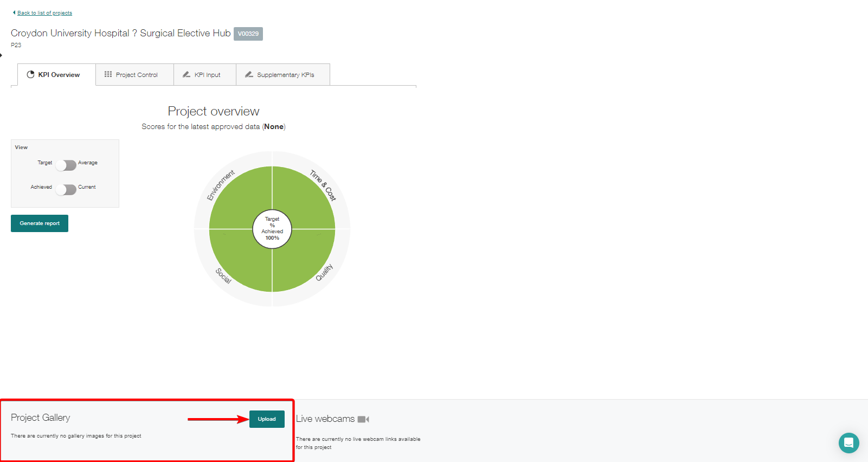Screen dimensions: 868x462
Task: Click the back arrow before the projects link
Action: 14,12
